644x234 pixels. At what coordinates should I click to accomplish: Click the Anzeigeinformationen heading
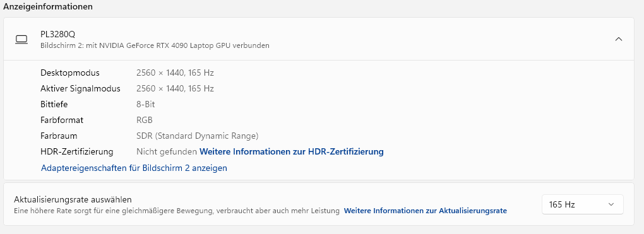(x=48, y=6)
